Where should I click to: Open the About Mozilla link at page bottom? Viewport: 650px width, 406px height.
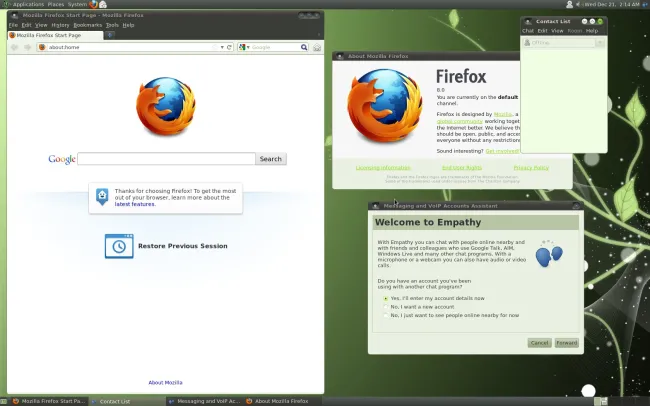point(165,382)
